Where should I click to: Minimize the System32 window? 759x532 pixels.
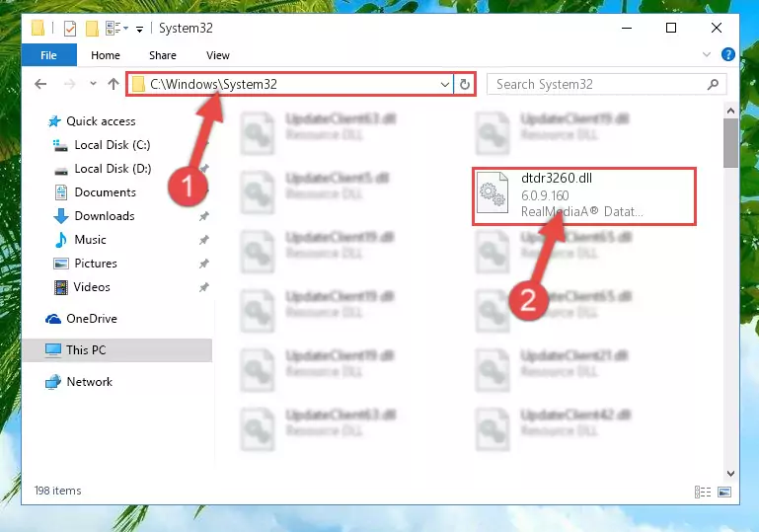pos(627,28)
